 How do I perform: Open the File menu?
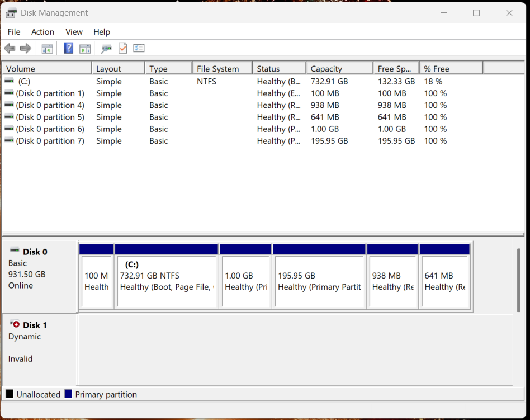pyautogui.click(x=14, y=32)
